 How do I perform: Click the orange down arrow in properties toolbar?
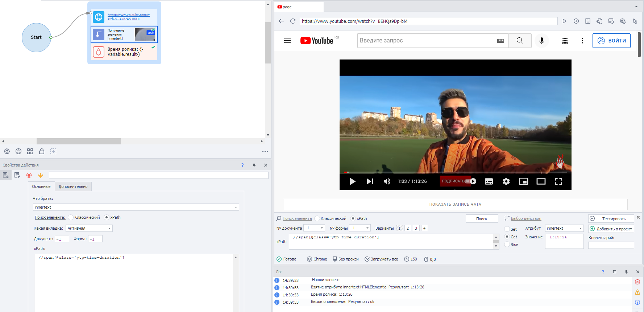pyautogui.click(x=41, y=175)
